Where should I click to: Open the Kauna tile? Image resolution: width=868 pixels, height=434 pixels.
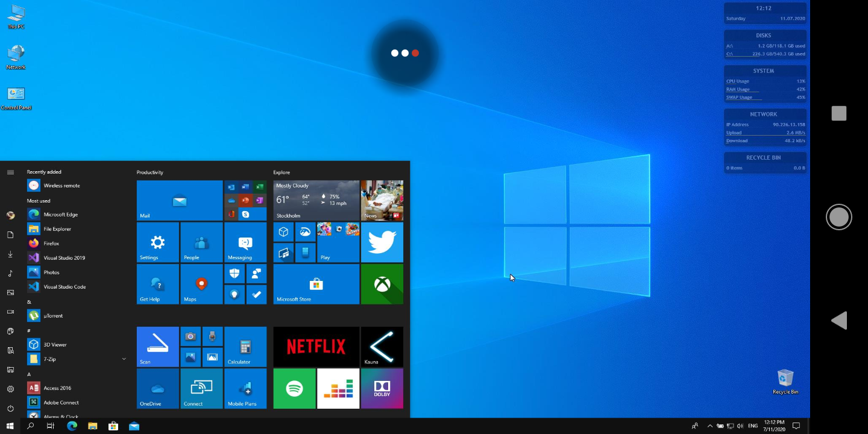382,347
